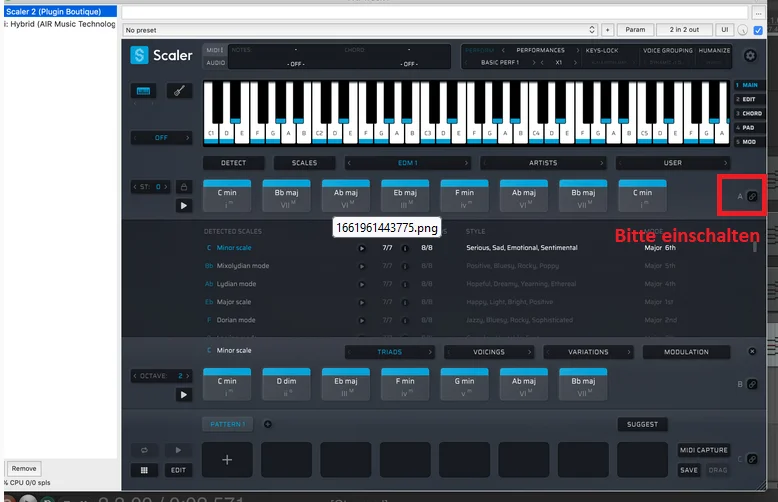
Task: Expand the TRIADS chord type selector
Action: [389, 352]
